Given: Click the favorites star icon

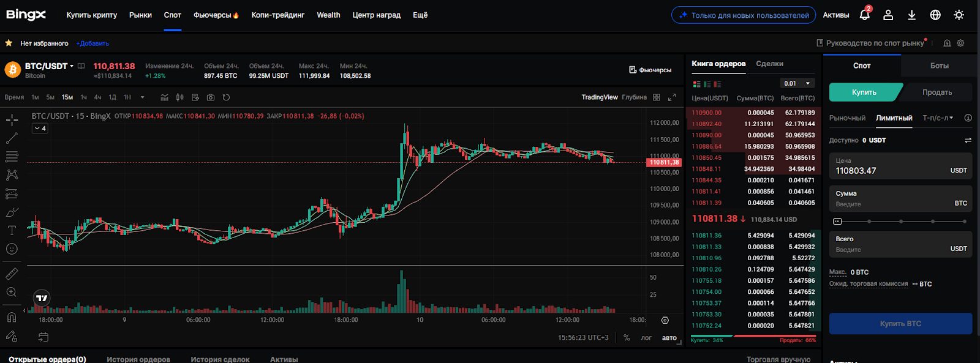Looking at the screenshot, I should pos(9,43).
